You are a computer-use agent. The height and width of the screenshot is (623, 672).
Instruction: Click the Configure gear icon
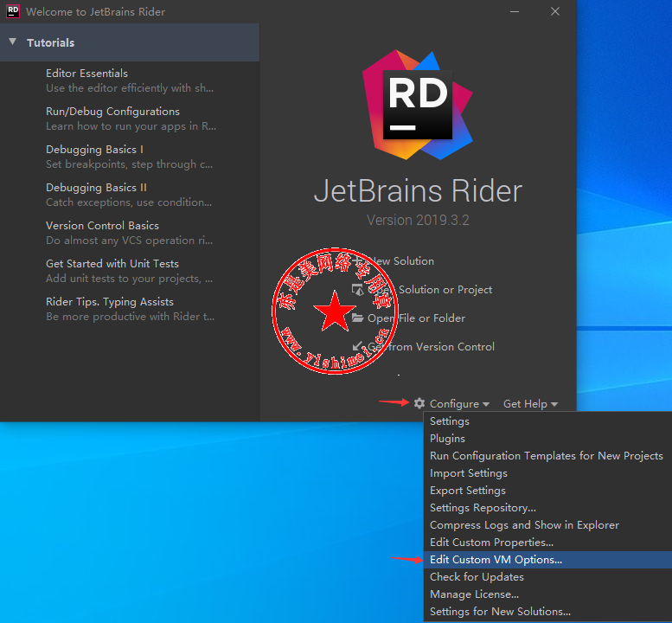pos(419,403)
